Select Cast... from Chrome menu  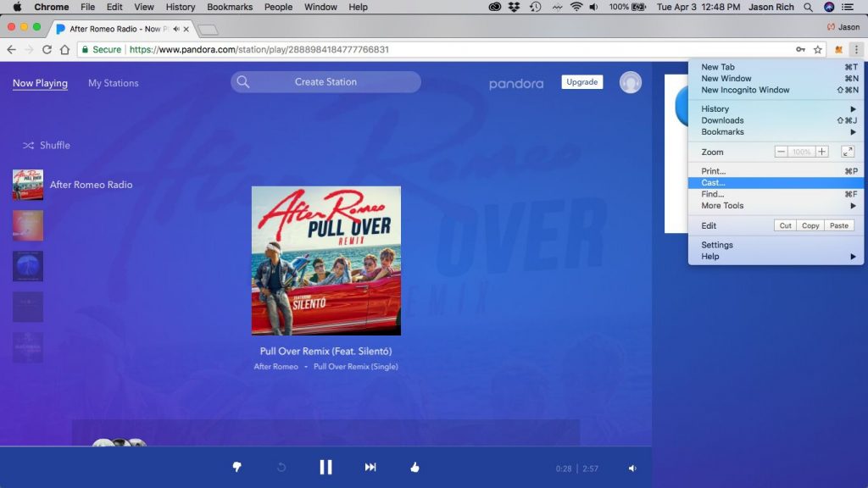tap(776, 183)
